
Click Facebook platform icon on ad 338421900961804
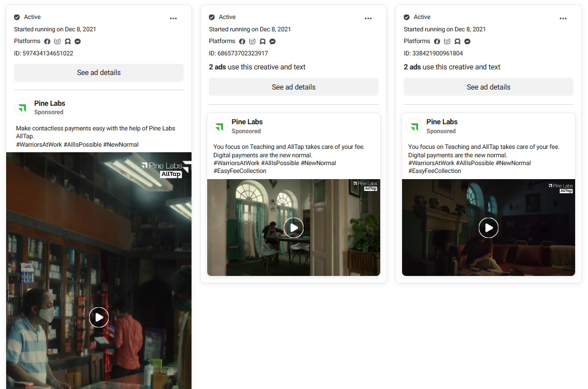coord(437,41)
